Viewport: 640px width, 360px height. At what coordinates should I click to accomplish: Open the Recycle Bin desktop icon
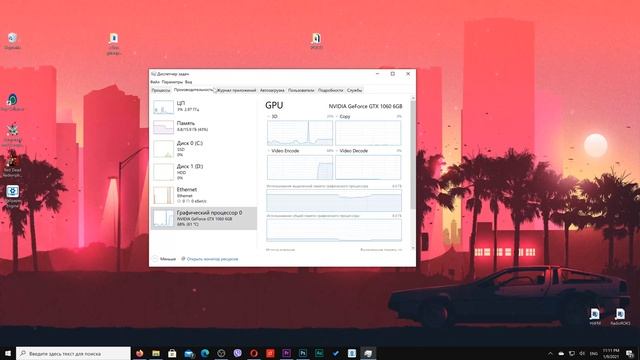tap(12, 41)
